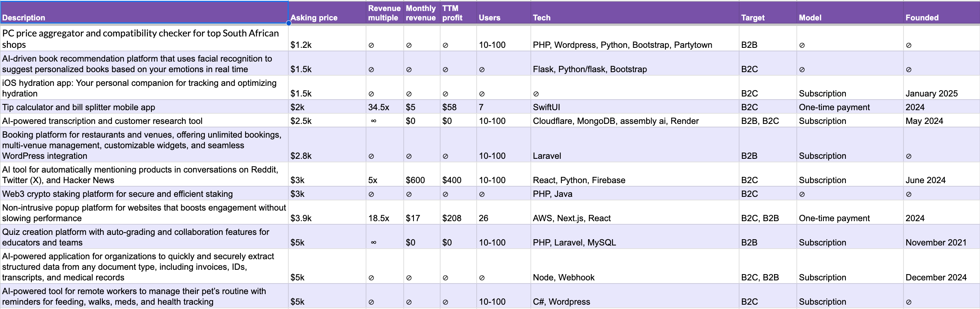Select the Non-intrusive popup platform description cell
Viewport: 980px width, 309px height.
coord(144,213)
